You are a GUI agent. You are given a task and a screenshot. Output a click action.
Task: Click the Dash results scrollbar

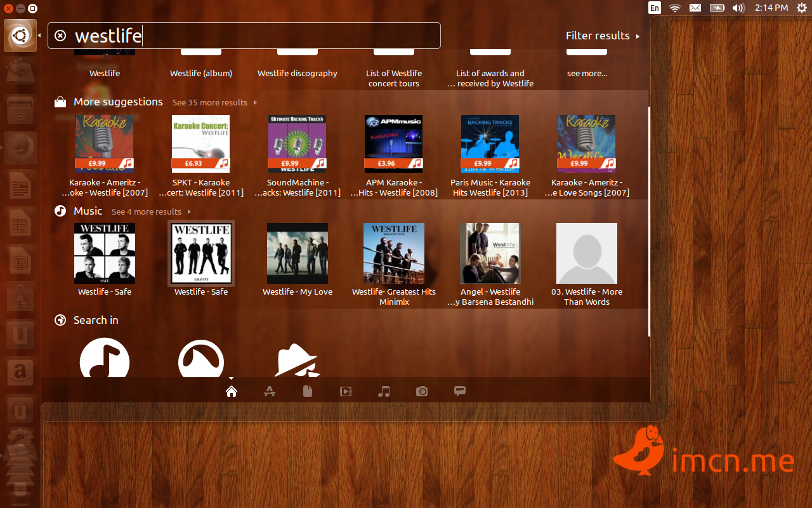click(649, 221)
